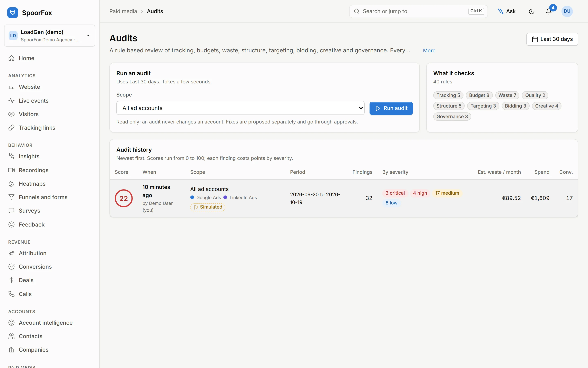Click the Ask sparkle icon
This screenshot has width=588, height=368.
click(x=501, y=11)
